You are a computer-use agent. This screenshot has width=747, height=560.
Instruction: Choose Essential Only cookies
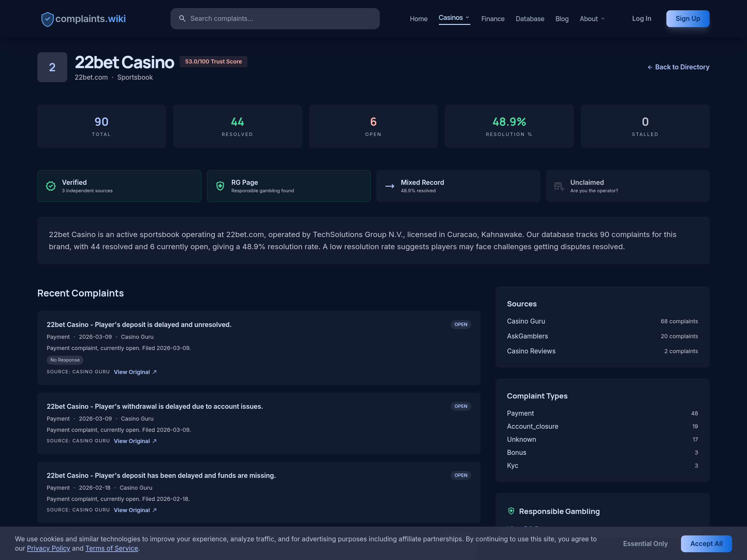(645, 544)
